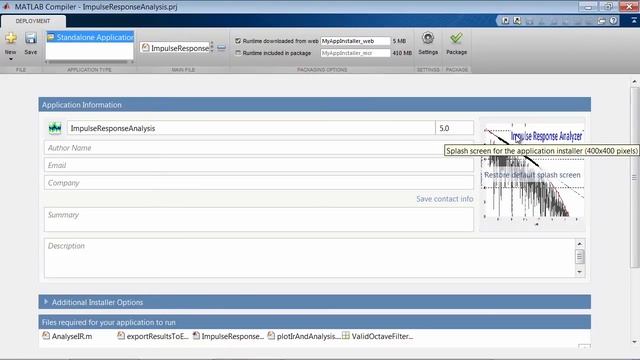Image resolution: width=640 pixels, height=360 pixels.
Task: Collapse the toolstrip with the up-arrow icon
Action: coord(634,20)
